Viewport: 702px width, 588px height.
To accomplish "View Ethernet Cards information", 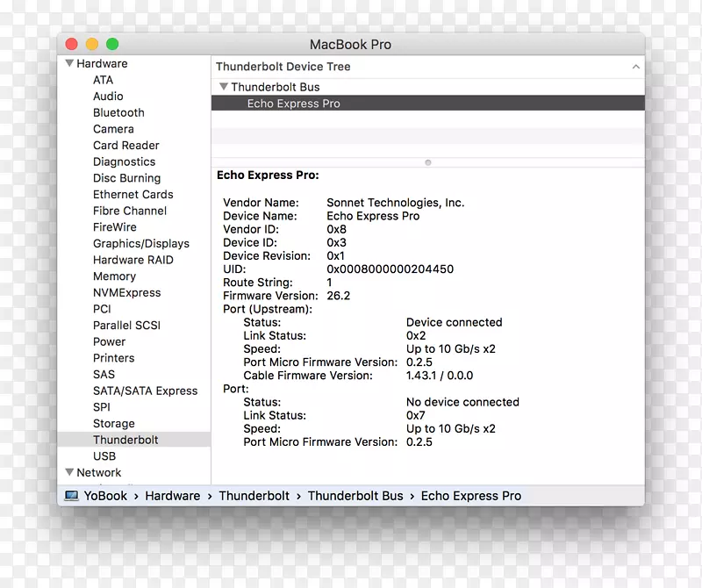I will tap(133, 194).
